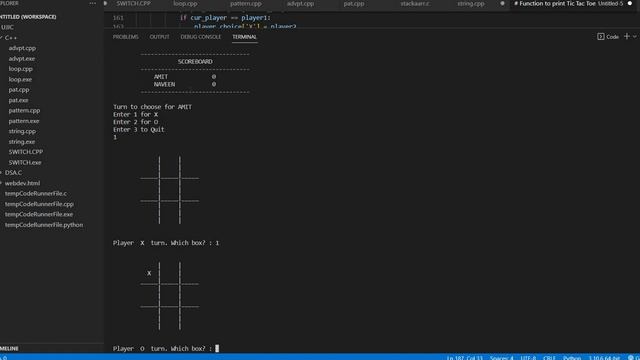640x360 pixels.
Task: Open tempCodeRunnerFile.cpp in Explorer
Action: pos(39,204)
